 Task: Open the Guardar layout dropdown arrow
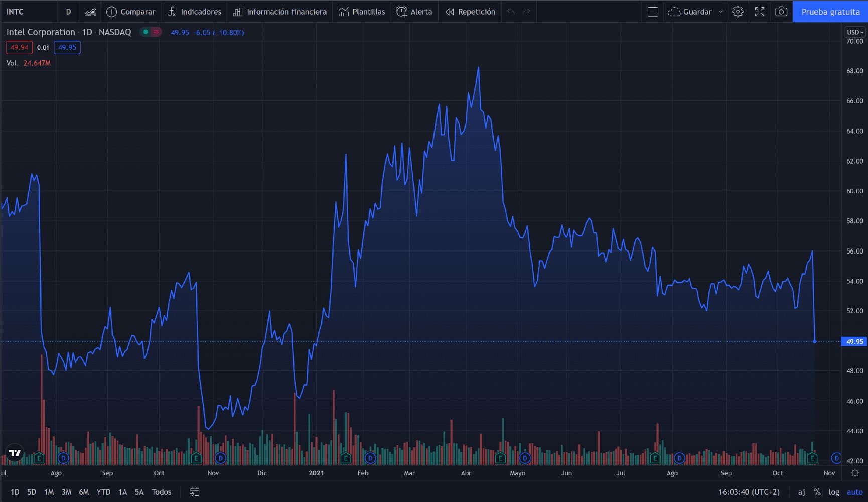[x=721, y=12]
